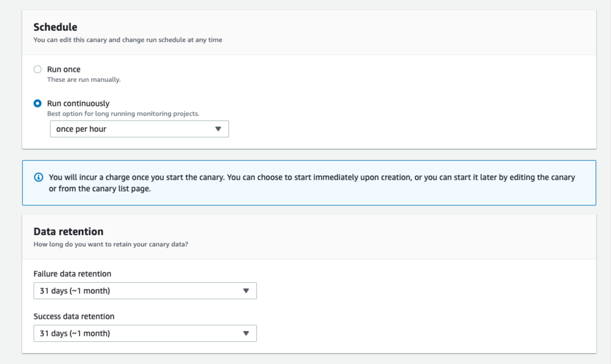Click the 'These are run manually.' description
The width and height of the screenshot is (611, 364).
tap(84, 80)
